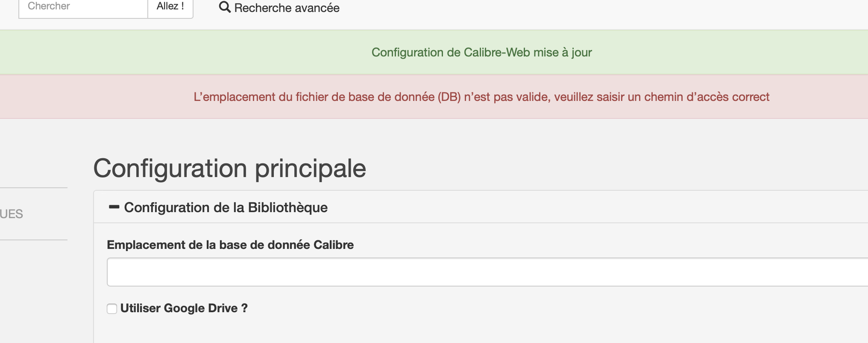868x343 pixels.
Task: Click the magnifying glass search icon
Action: [x=225, y=7]
